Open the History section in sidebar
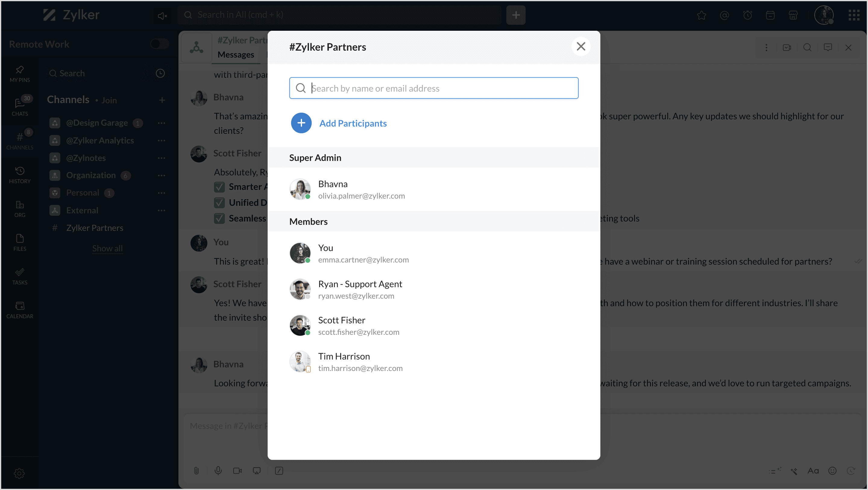 [20, 175]
